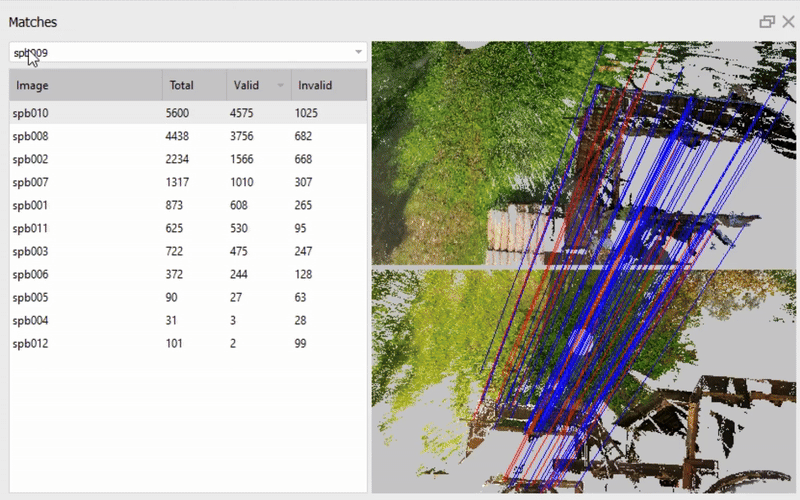Image resolution: width=800 pixels, height=500 pixels.
Task: Select the spb007 match row
Action: (x=30, y=182)
